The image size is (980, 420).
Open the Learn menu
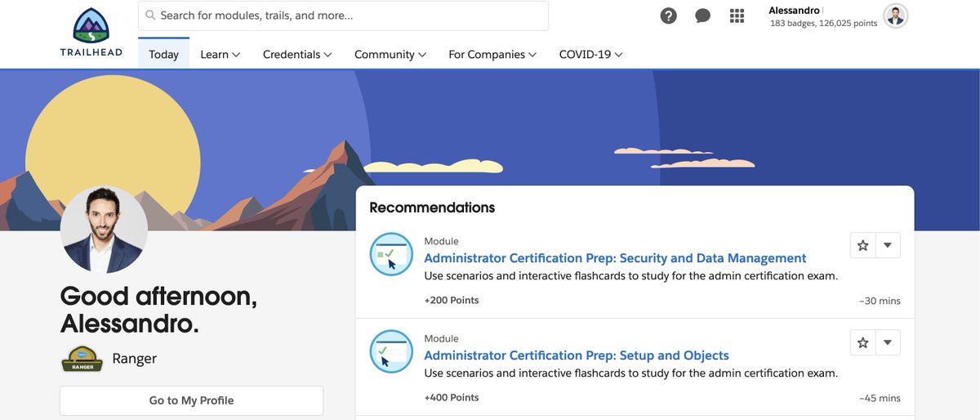coord(220,54)
